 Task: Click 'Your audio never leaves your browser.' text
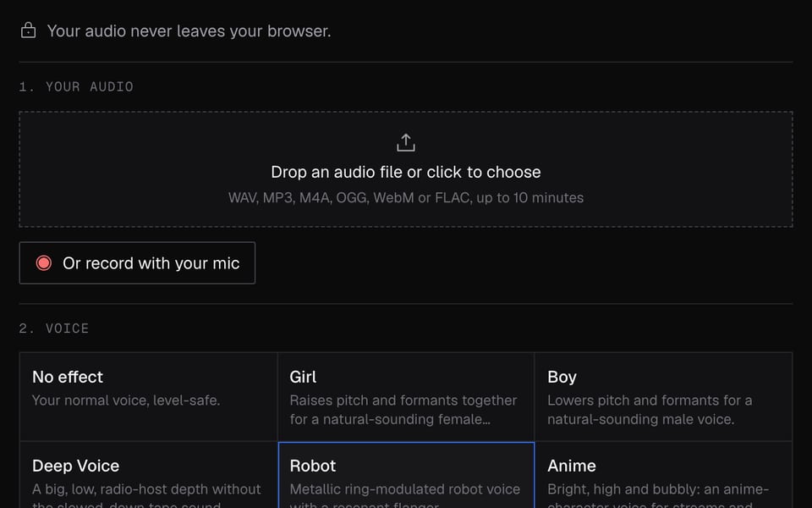coord(189,31)
